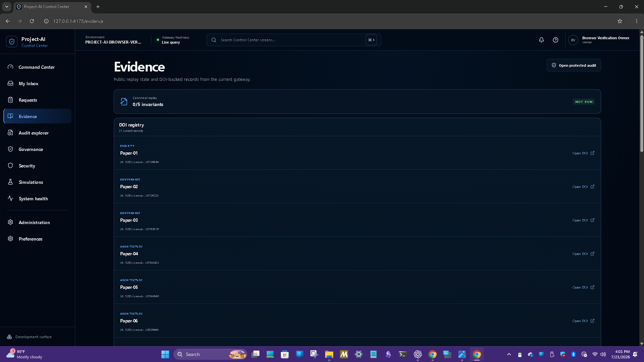The image size is (644, 362).
Task: Click the BV user avatar
Action: click(573, 40)
